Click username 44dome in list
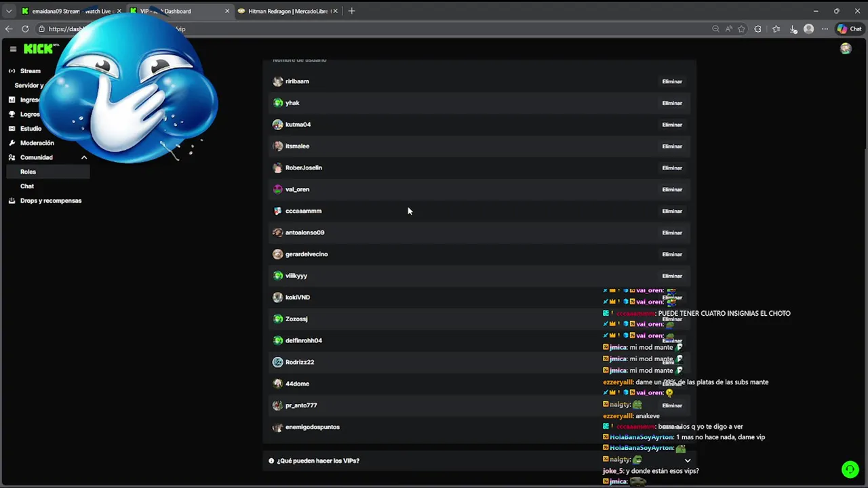Screen dimensions: 868x488 pyautogui.click(x=297, y=384)
